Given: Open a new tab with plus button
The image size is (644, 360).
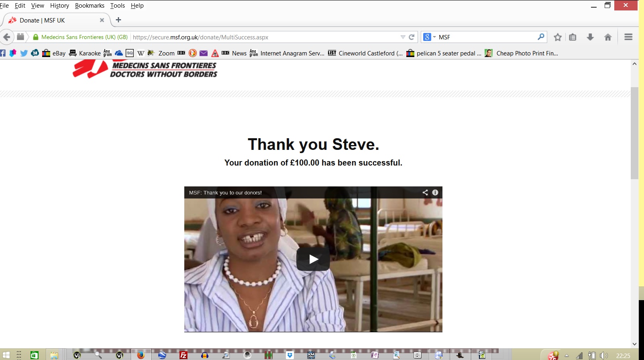Looking at the screenshot, I should tap(118, 20).
